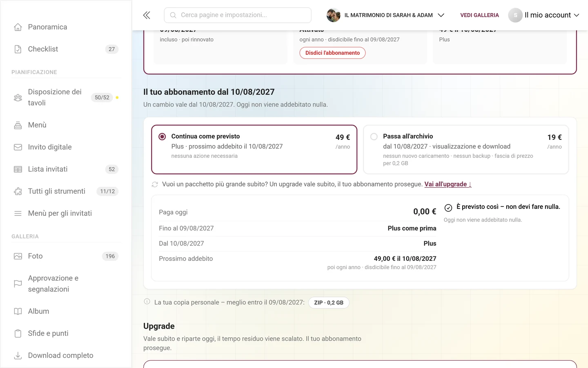This screenshot has height=368, width=588.
Task: Follow the Vai all'upgrade link
Action: pyautogui.click(x=448, y=184)
